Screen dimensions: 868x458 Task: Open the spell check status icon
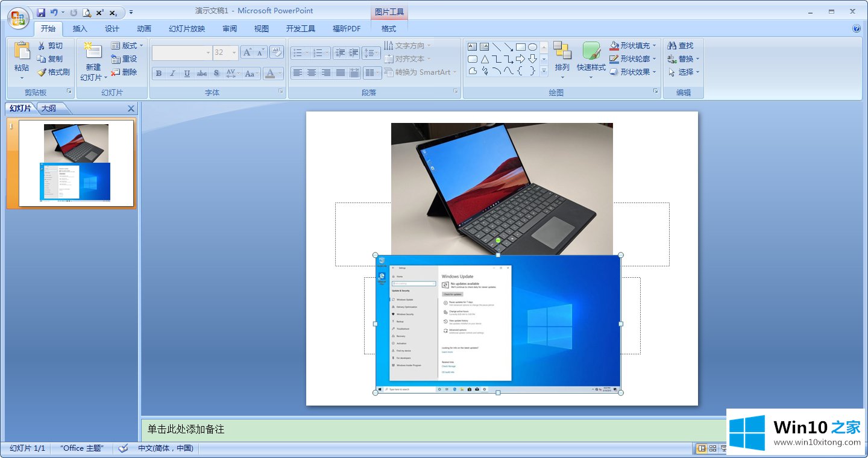[124, 448]
